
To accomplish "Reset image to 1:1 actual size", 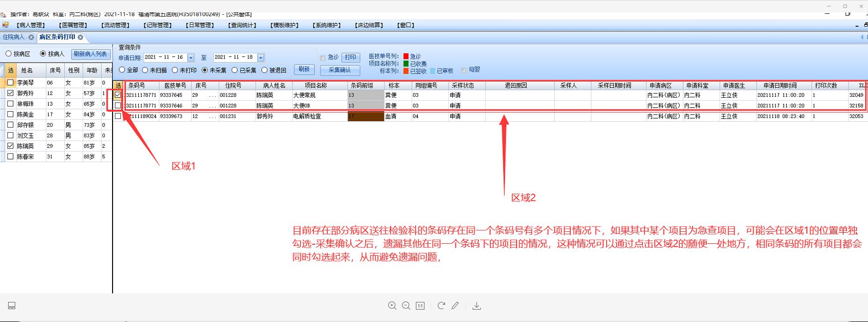I will 420,306.
